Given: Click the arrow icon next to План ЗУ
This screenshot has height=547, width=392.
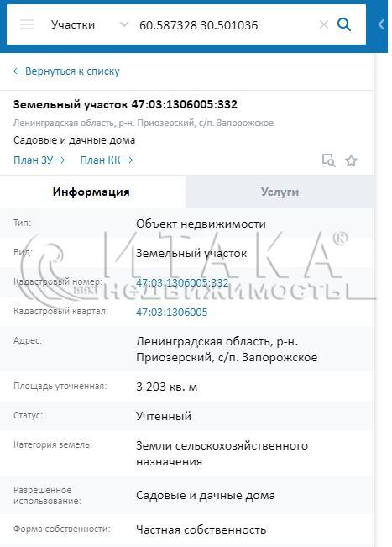Looking at the screenshot, I should pyautogui.click(x=60, y=160).
